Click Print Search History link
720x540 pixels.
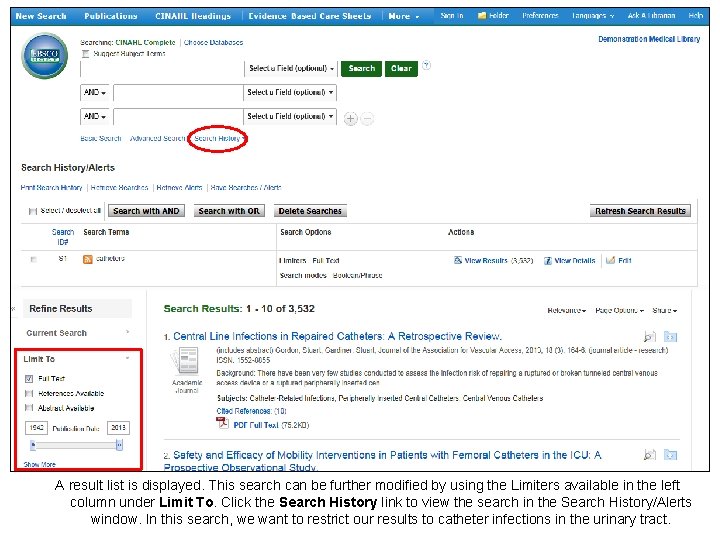[x=51, y=187]
